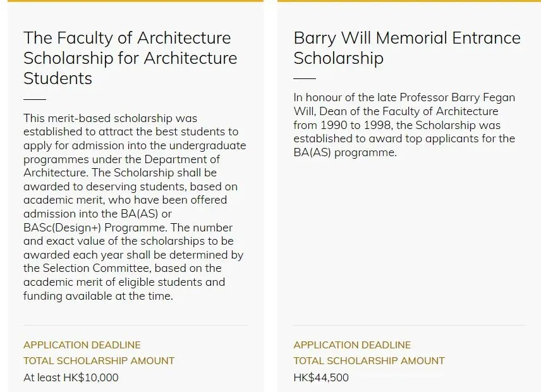541x392 pixels.
Task: Click the Barry Will scholarship description text
Action: (404, 125)
